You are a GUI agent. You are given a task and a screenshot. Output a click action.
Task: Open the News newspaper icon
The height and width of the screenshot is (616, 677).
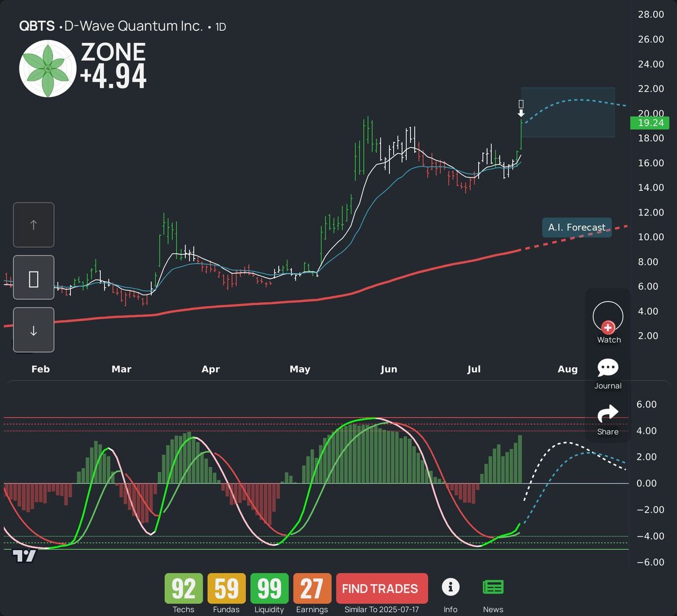(x=493, y=587)
